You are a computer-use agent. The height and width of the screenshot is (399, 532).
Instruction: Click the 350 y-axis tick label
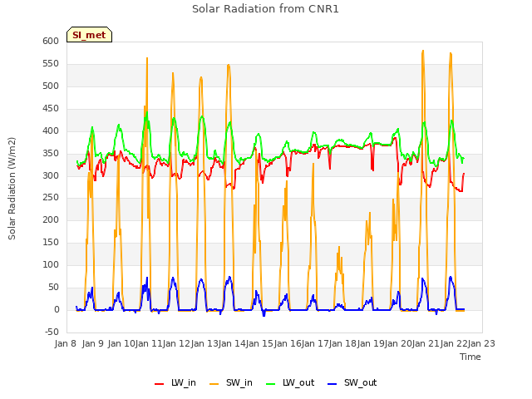51,153
